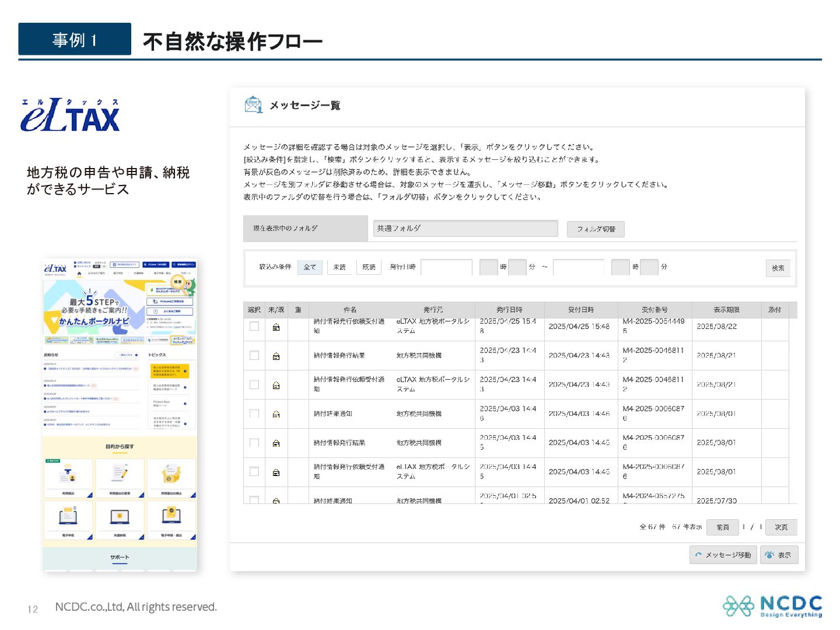
Task: Click the start hour field before first 時
Action: pyautogui.click(x=489, y=267)
